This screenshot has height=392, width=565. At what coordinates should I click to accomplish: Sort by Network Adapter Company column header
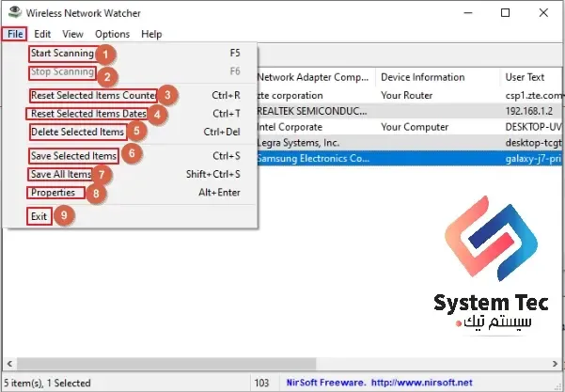(316, 77)
